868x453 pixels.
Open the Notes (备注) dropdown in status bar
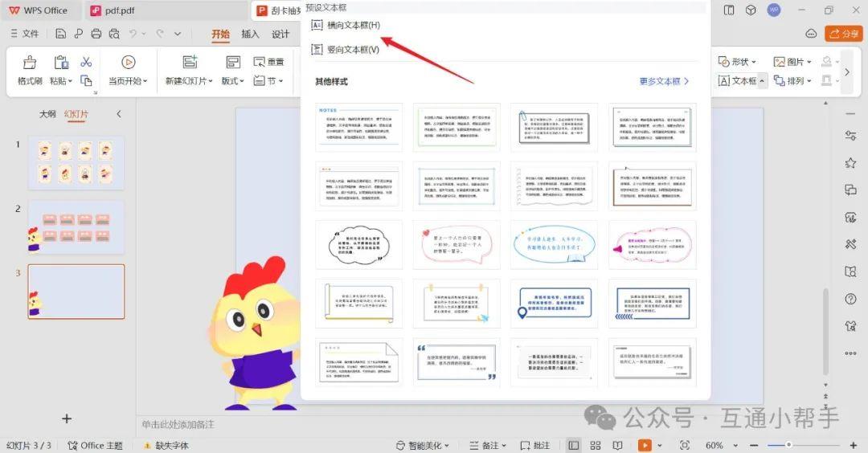(x=488, y=445)
